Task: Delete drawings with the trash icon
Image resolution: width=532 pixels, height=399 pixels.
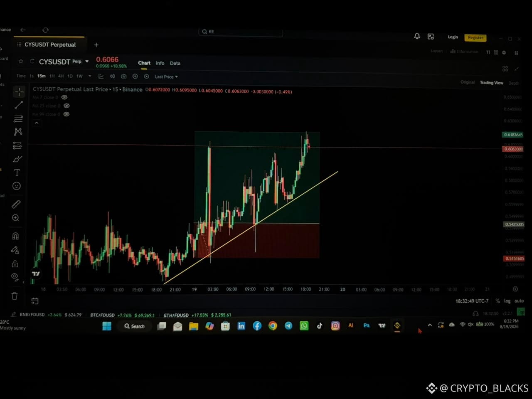Action: click(x=15, y=296)
